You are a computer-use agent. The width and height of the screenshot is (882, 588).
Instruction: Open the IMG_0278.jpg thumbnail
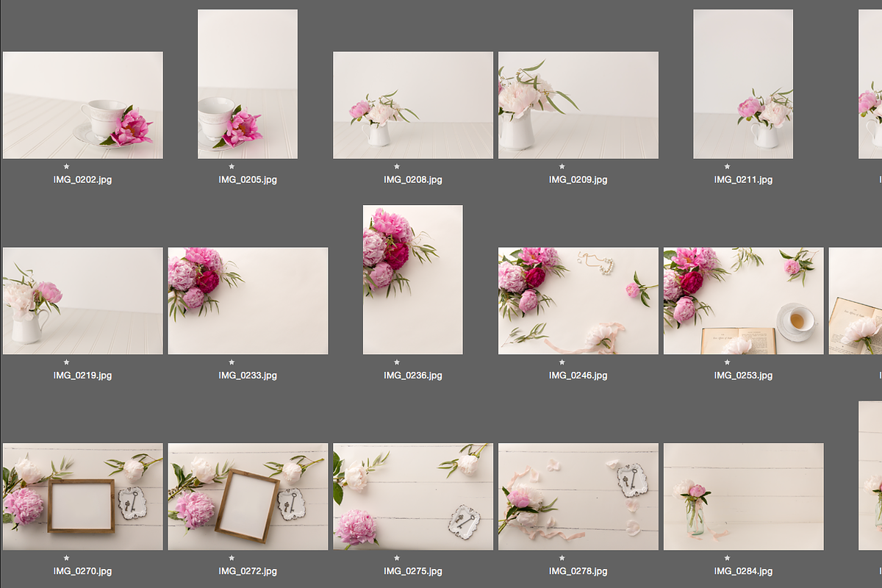(x=578, y=497)
